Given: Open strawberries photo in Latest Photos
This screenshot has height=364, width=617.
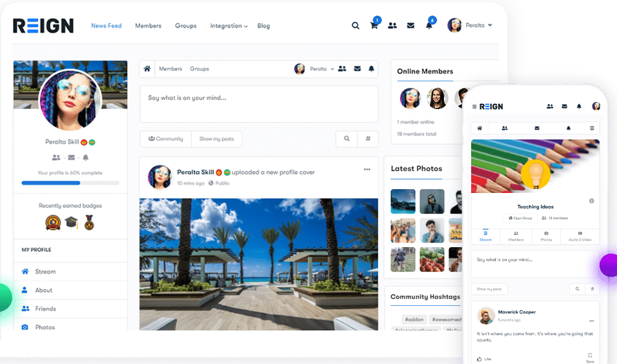Looking at the screenshot, I should (x=432, y=259).
